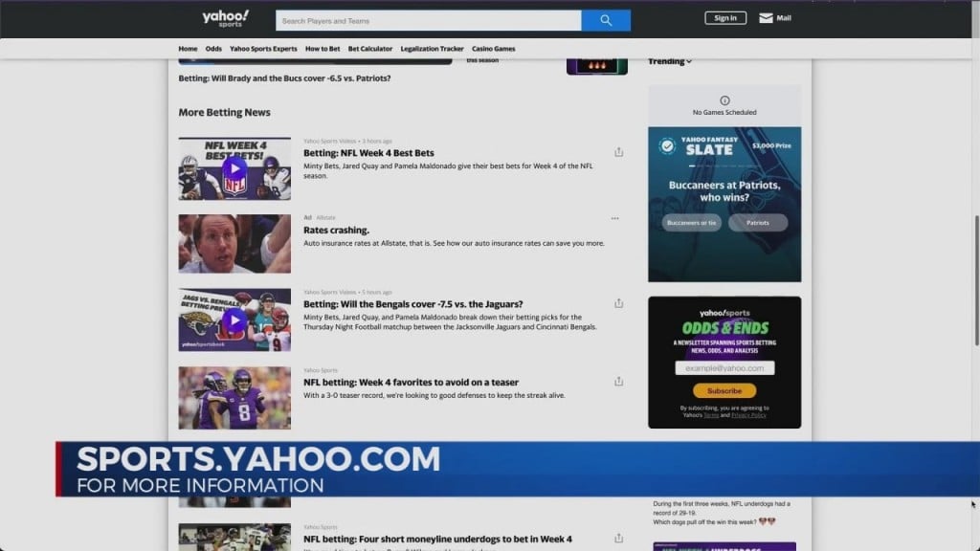This screenshot has height=551, width=980.
Task: Open the newsletter Terms link
Action: click(711, 415)
